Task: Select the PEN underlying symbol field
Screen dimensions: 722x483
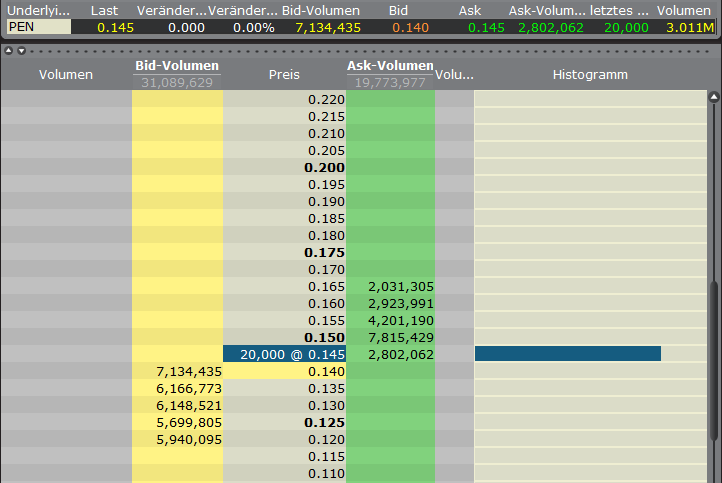Action: pyautogui.click(x=38, y=26)
